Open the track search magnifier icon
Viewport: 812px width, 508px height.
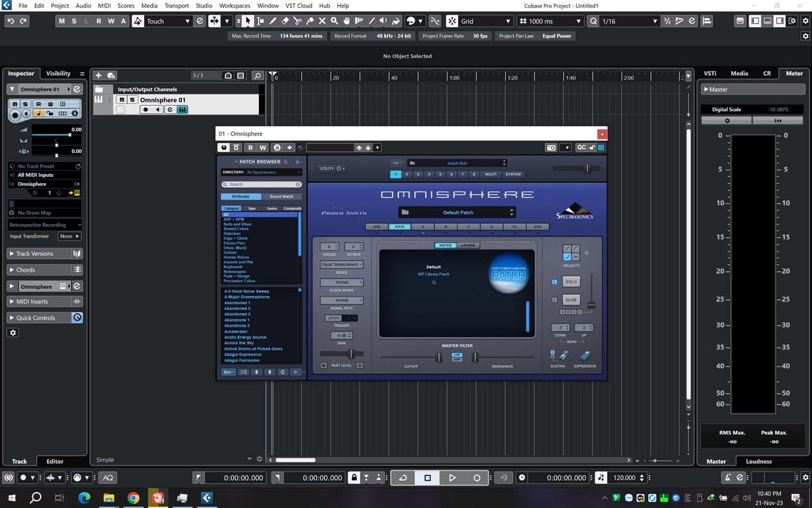pyautogui.click(x=258, y=76)
